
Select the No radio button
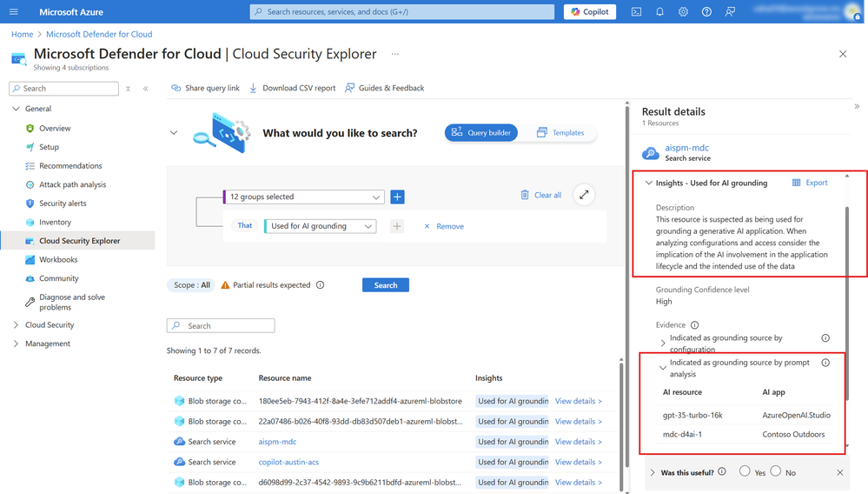coord(776,471)
